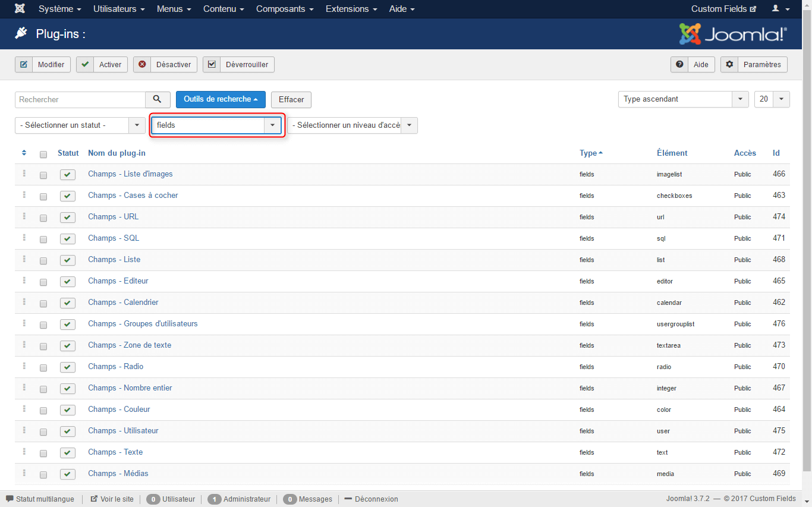Screen dimensions: 812x507
Task: Toggle enabled status of Champs - Radio
Action: coord(68,367)
